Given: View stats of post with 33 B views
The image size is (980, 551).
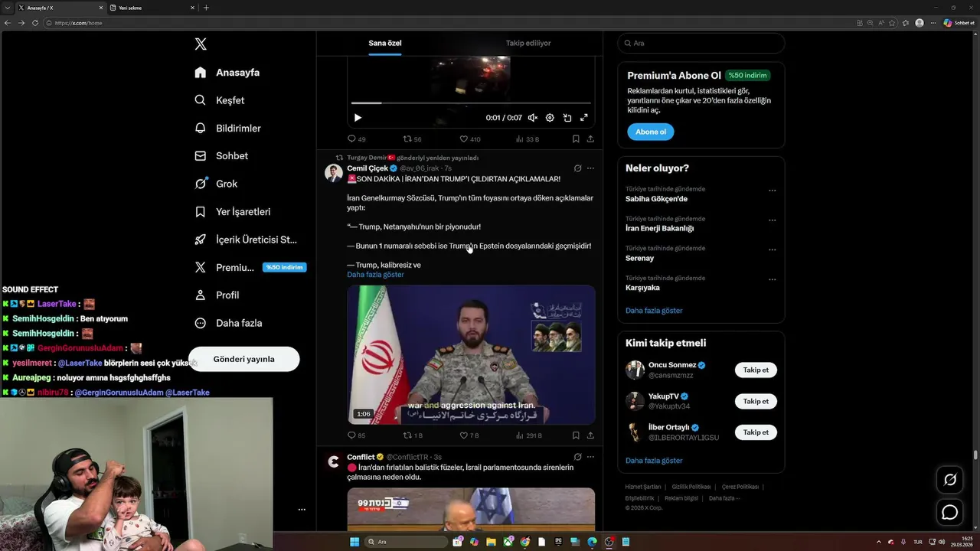Looking at the screenshot, I should (x=528, y=139).
